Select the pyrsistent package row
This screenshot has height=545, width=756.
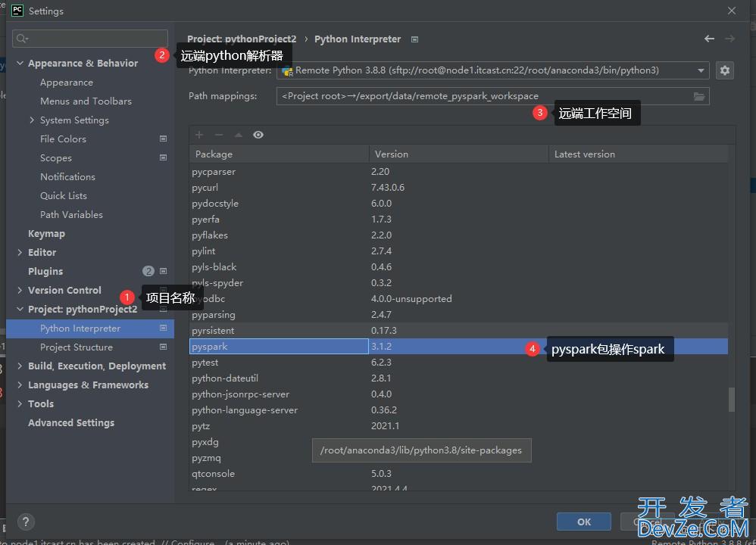(x=458, y=331)
